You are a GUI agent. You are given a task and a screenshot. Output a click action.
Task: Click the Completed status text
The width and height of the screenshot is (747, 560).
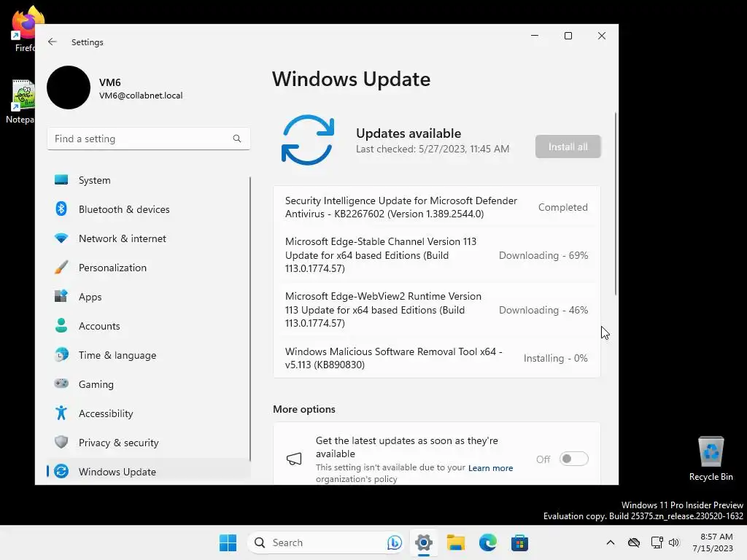(x=562, y=207)
